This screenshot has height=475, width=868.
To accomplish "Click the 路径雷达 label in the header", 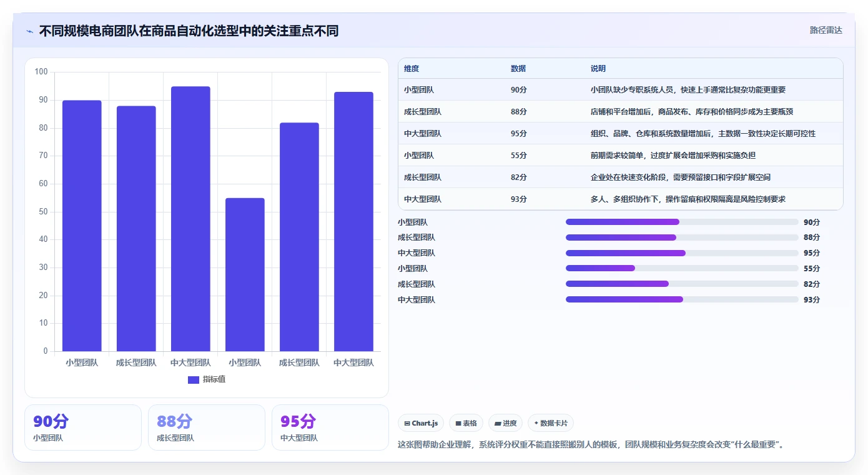I will tap(826, 30).
